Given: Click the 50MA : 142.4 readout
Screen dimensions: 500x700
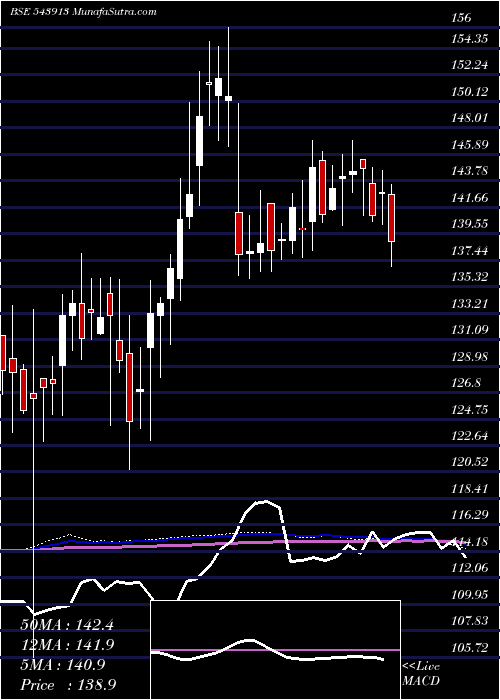Looking at the screenshot, I should (x=67, y=625).
